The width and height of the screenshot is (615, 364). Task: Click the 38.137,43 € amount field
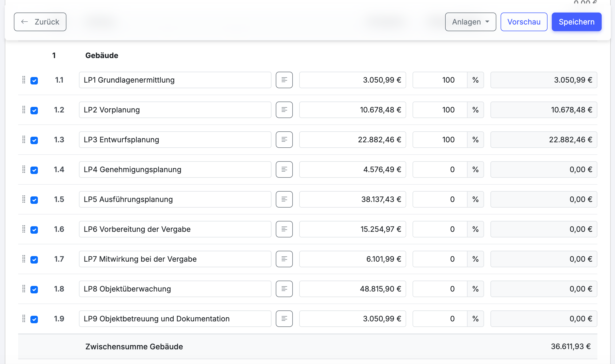coord(352,199)
